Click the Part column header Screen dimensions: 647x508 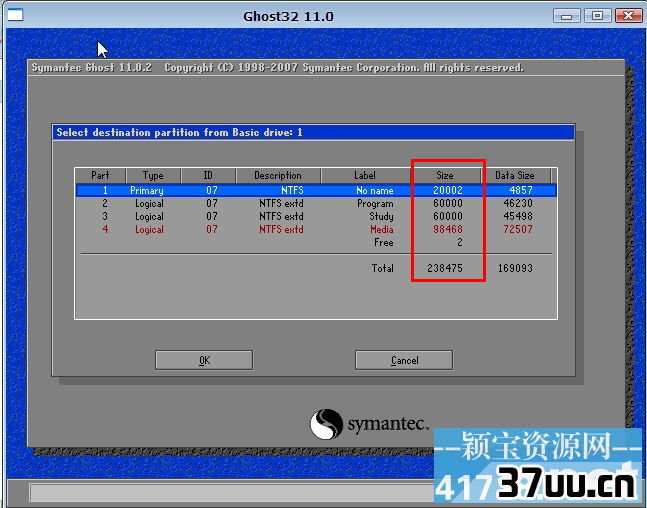pos(100,175)
